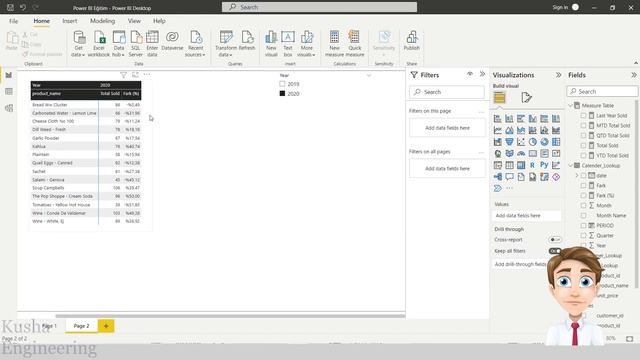Viewport: 640px width, 360px height.
Task: Open the File menu
Action: click(x=13, y=21)
